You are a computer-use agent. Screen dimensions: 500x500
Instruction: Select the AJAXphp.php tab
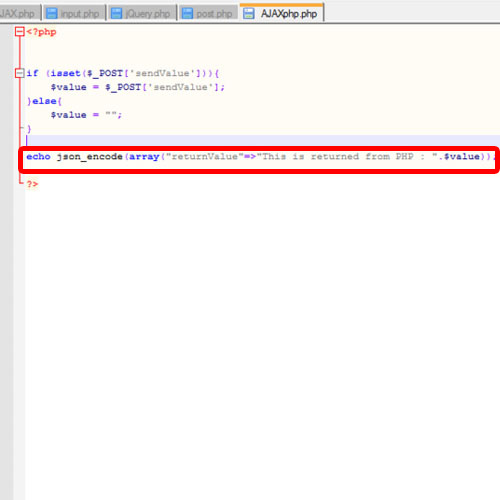click(x=282, y=13)
